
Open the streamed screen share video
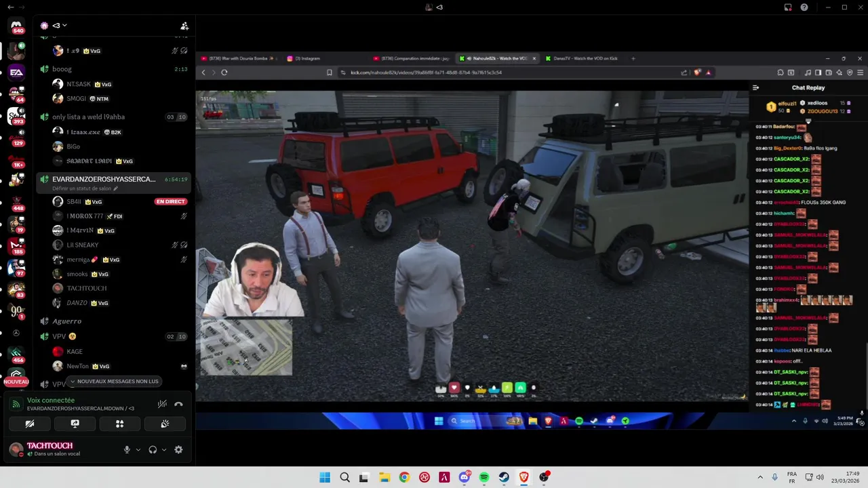(532, 241)
